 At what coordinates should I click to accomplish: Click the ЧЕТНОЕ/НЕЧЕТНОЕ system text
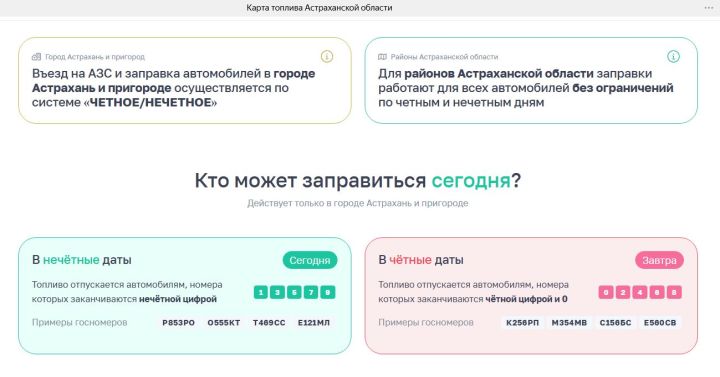pos(150,102)
